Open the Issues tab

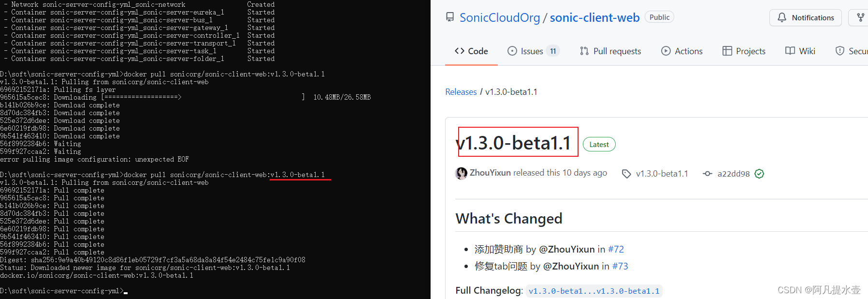(x=534, y=51)
